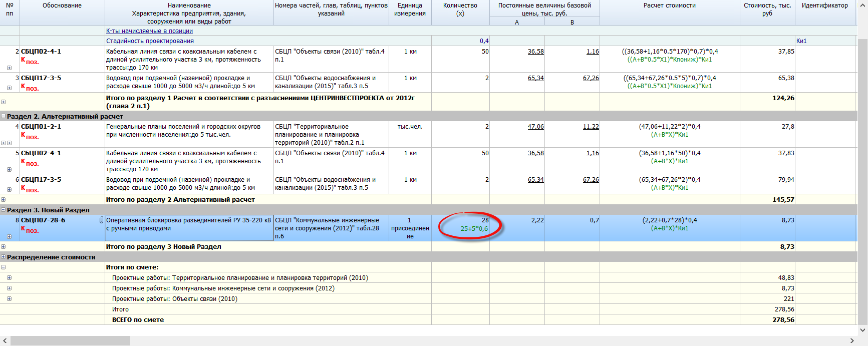Click the red К поз. marker on row 8
Screen dimensions: 868x346
pyautogui.click(x=30, y=230)
